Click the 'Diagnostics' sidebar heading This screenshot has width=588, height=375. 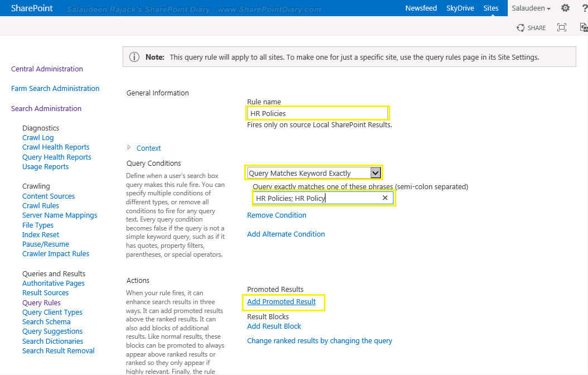point(41,128)
